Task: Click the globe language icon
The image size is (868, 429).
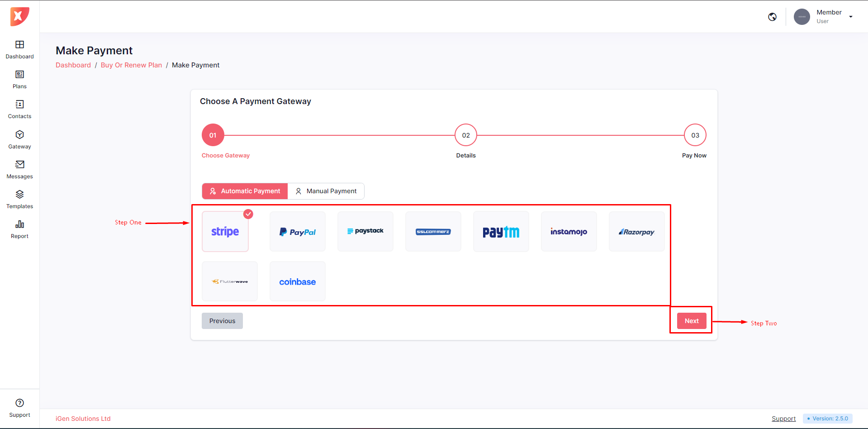Action: click(772, 17)
